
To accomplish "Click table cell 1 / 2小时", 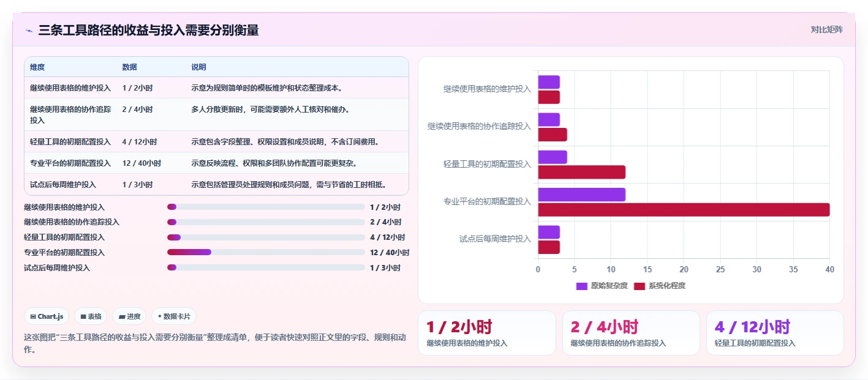I will (x=137, y=88).
